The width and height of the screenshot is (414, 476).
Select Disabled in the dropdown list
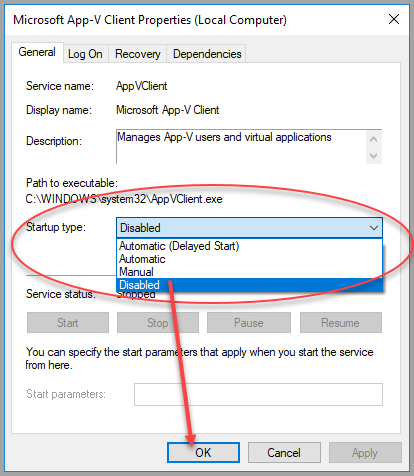(x=249, y=285)
